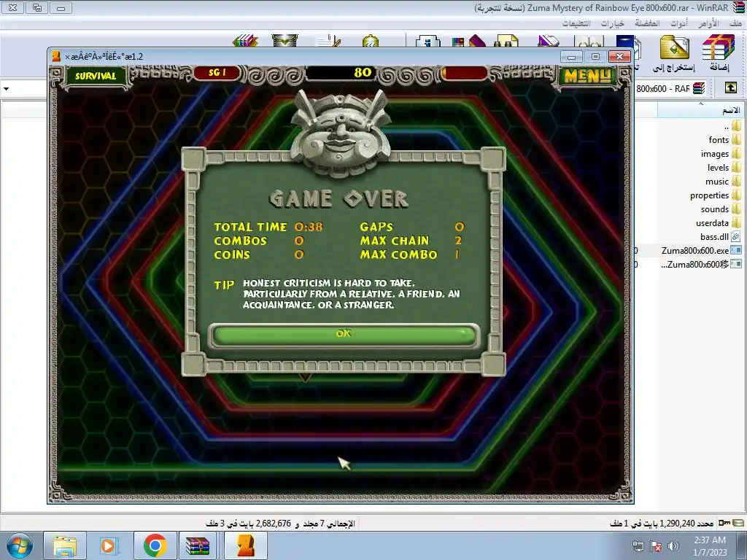747x560 pixels.
Task: Open the address bar dropdown arrow in WinRAR
Action: (x=6, y=88)
